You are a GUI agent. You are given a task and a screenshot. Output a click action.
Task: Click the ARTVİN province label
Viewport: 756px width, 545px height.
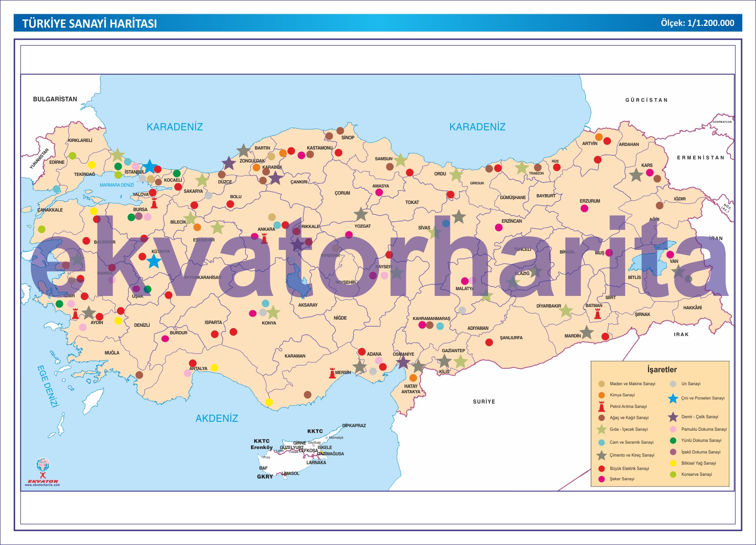point(590,143)
